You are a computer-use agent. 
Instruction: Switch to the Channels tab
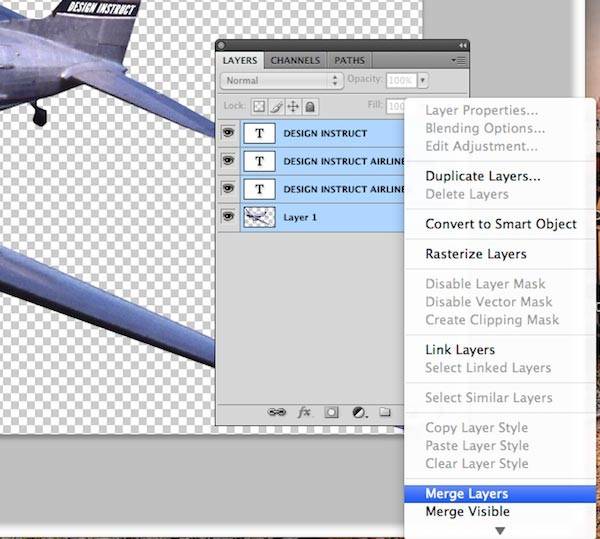[x=295, y=60]
